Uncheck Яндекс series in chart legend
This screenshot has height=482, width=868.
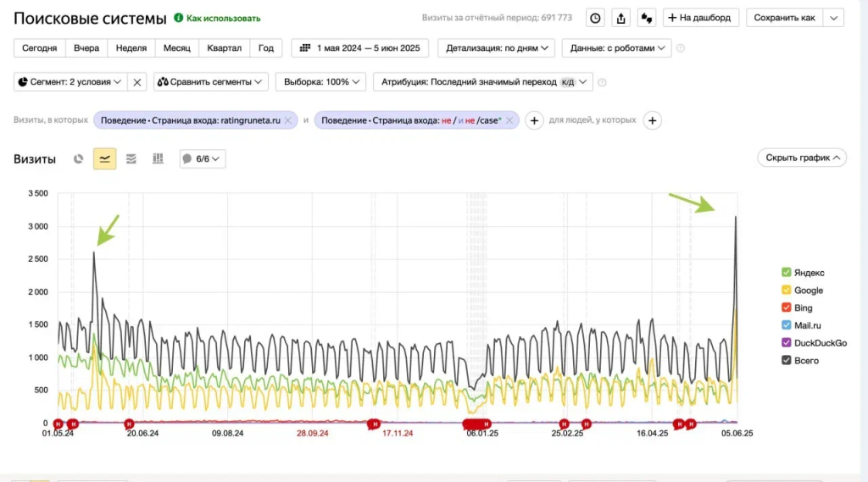click(787, 273)
